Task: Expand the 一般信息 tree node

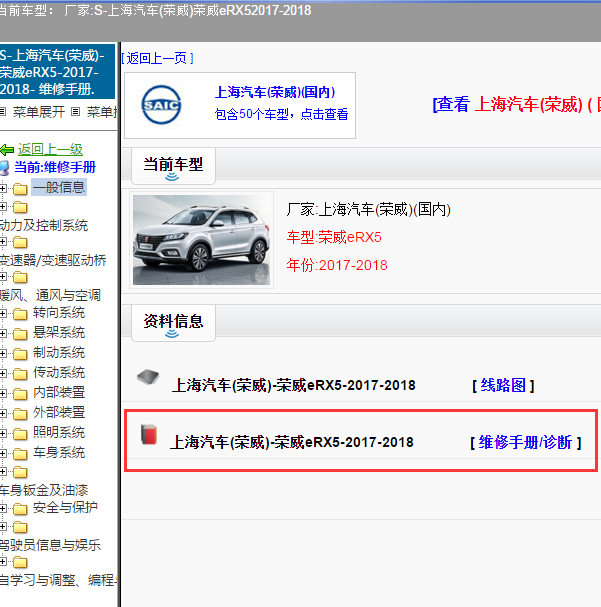Action: click(3, 189)
